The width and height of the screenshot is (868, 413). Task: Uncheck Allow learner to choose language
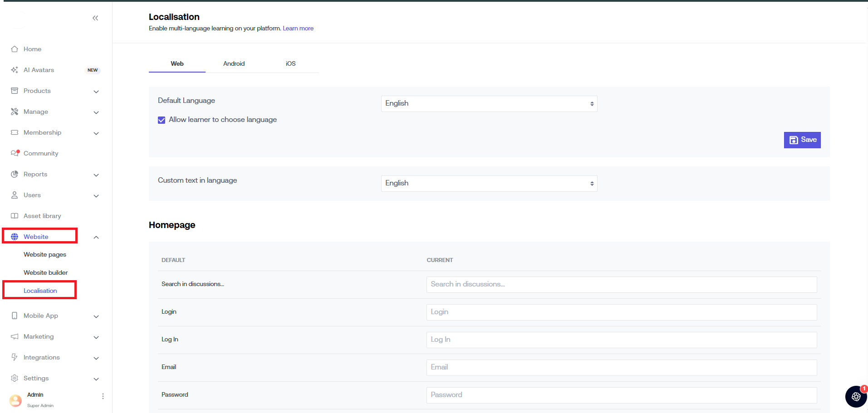pos(162,120)
